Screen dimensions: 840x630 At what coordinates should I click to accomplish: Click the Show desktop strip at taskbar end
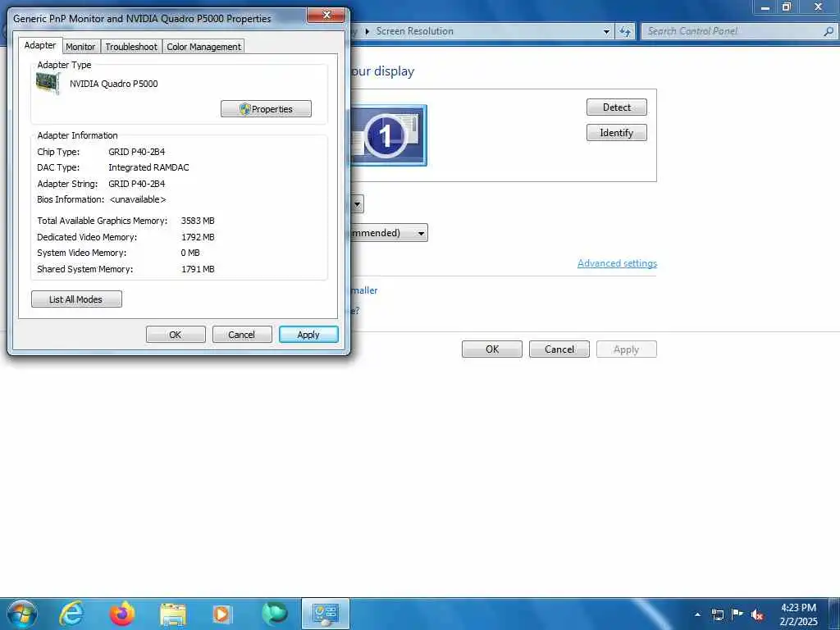834,614
